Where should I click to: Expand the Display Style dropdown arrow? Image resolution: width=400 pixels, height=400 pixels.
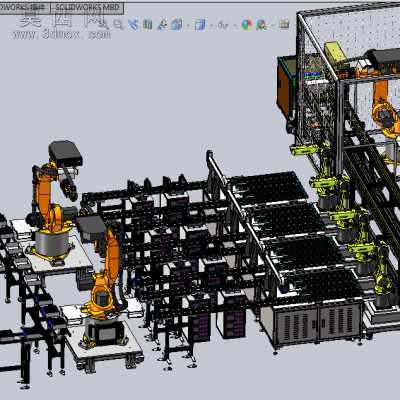point(210,25)
